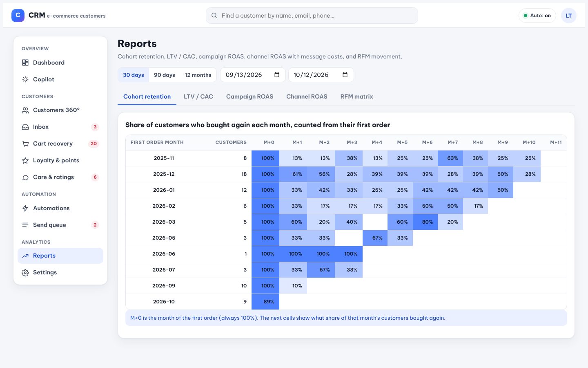Open the Channel ROAS tab
588x368 pixels.
click(x=307, y=96)
